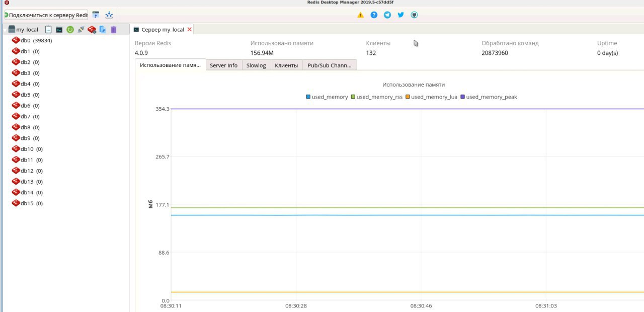Toggle used_memory_peak legend series

pyautogui.click(x=489, y=97)
